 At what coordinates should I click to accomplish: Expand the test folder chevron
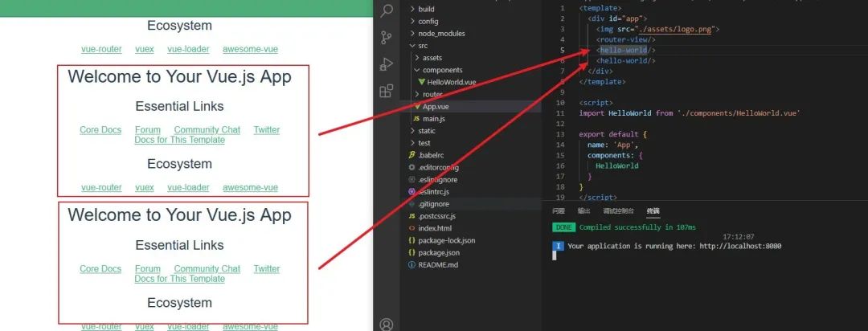412,143
